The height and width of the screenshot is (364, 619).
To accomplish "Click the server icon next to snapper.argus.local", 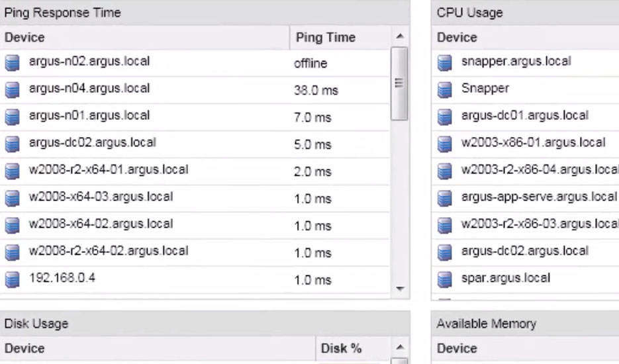I will 446,62.
